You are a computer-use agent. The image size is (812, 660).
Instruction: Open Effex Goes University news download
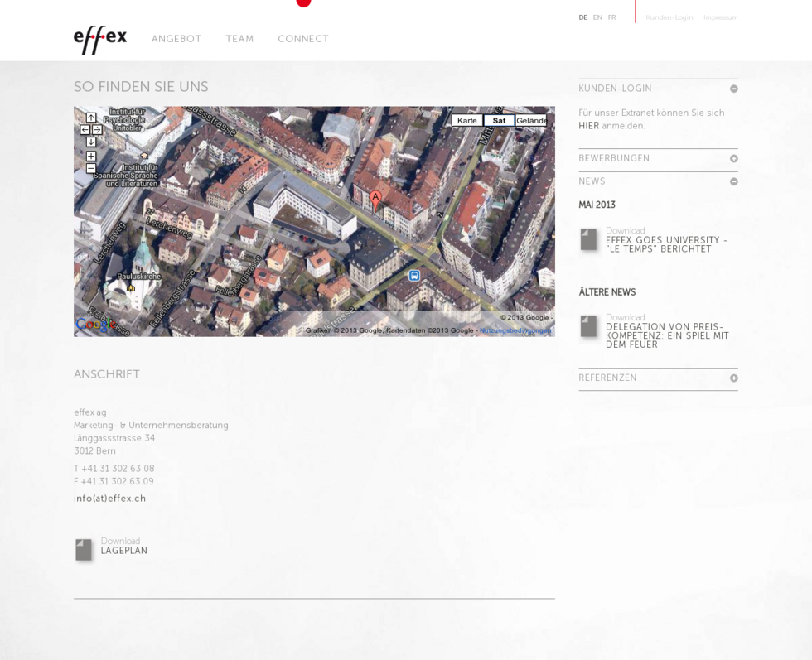[666, 244]
